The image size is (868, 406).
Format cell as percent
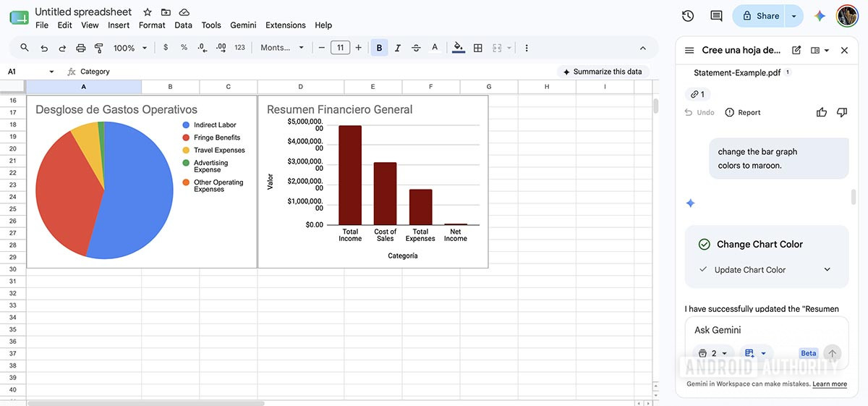[x=184, y=48]
